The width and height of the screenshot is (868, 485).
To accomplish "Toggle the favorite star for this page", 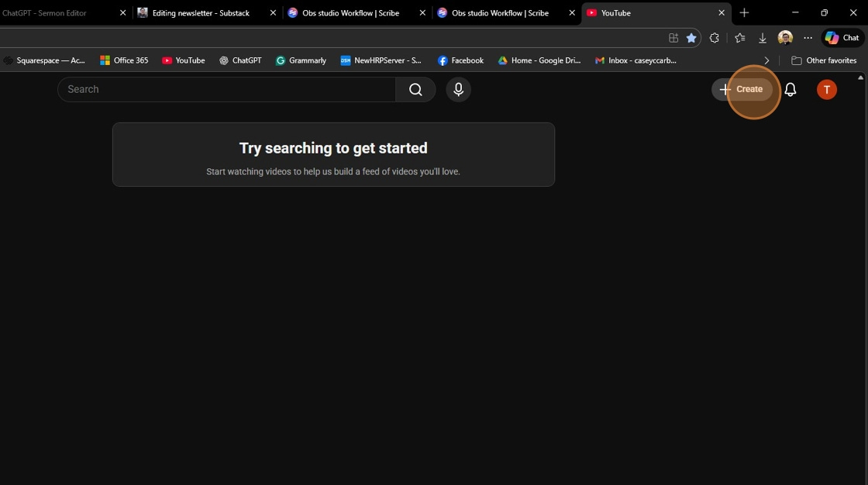I will [x=691, y=38].
